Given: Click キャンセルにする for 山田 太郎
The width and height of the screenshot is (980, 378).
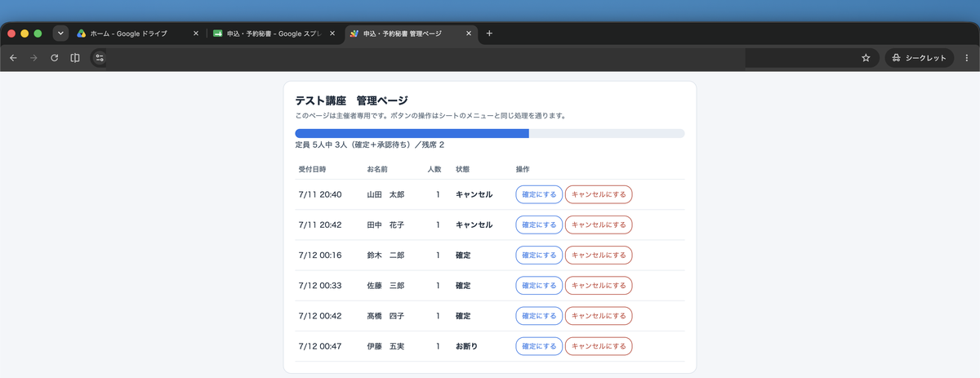Looking at the screenshot, I should (x=599, y=194).
